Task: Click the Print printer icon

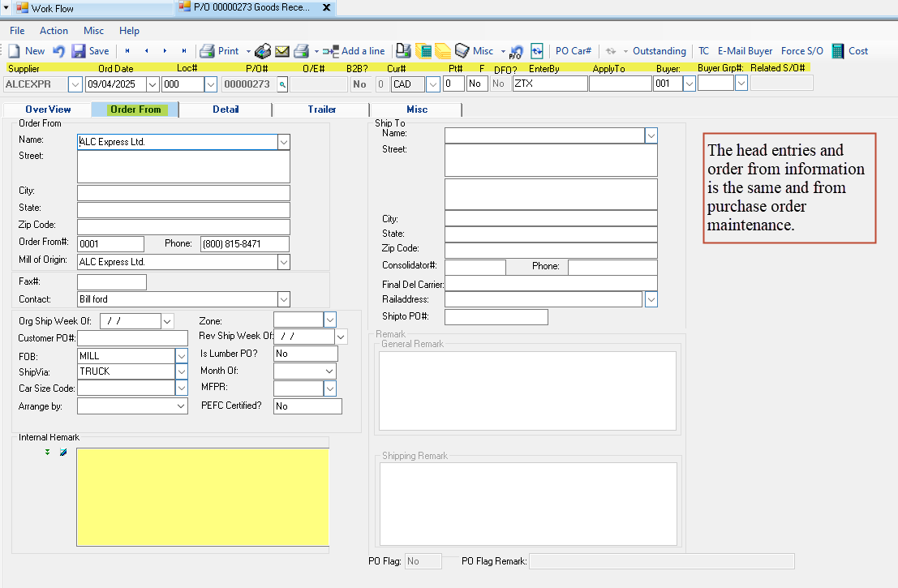Action: tap(208, 51)
